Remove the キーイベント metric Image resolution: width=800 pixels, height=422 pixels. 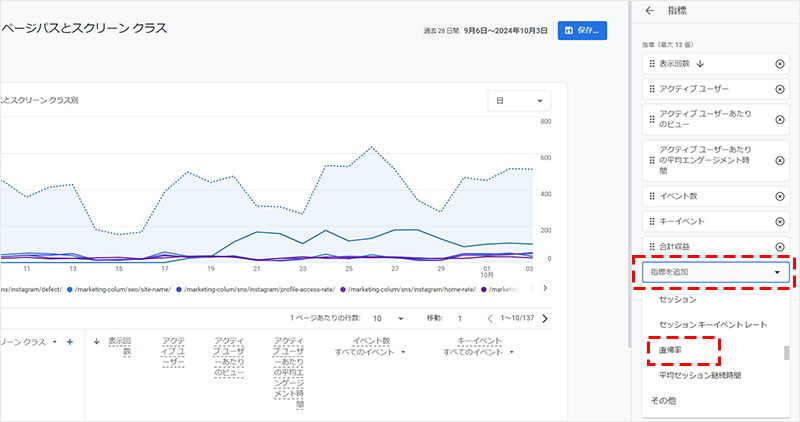[779, 220]
